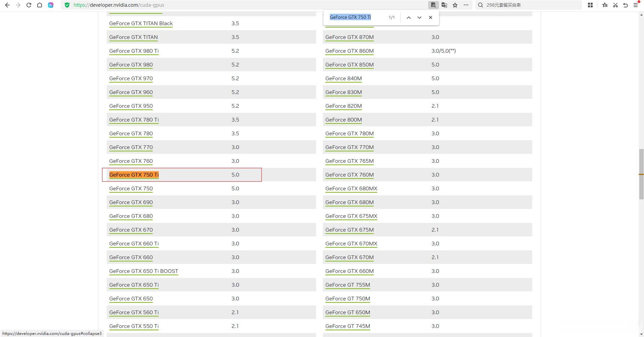
Task: Open the GeForce GTX 750 Ti link
Action: click(134, 175)
